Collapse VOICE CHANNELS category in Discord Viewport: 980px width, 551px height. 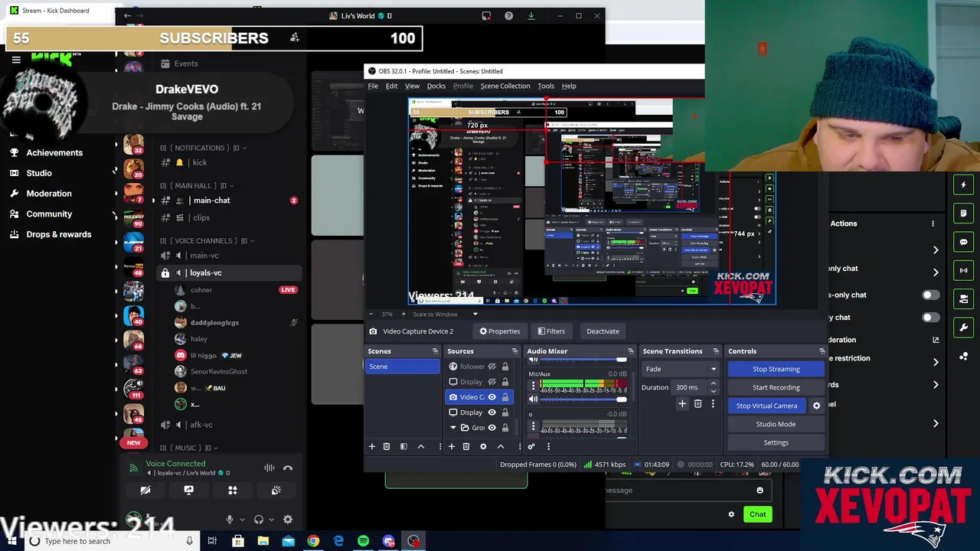[x=207, y=241]
